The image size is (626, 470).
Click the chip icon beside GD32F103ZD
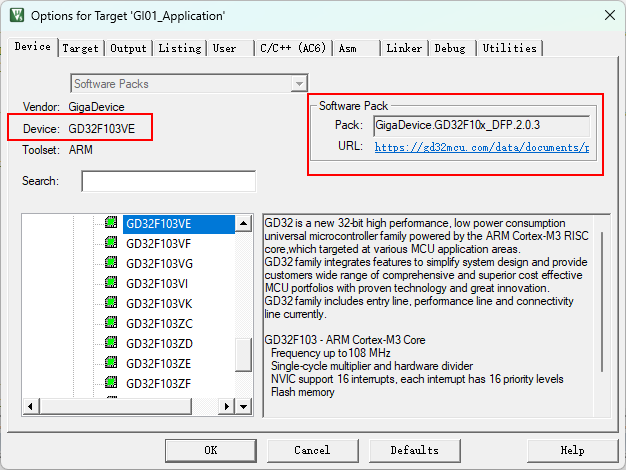click(x=111, y=342)
